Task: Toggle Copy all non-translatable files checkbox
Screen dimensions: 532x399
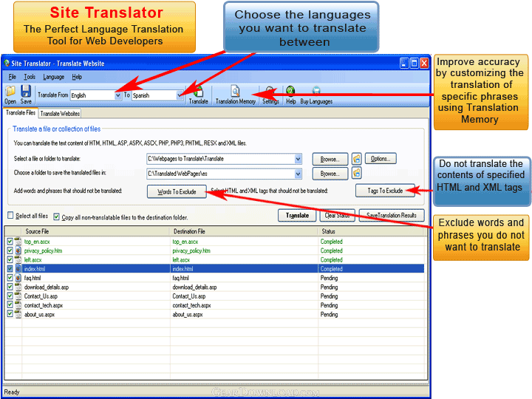Action: [x=57, y=216]
